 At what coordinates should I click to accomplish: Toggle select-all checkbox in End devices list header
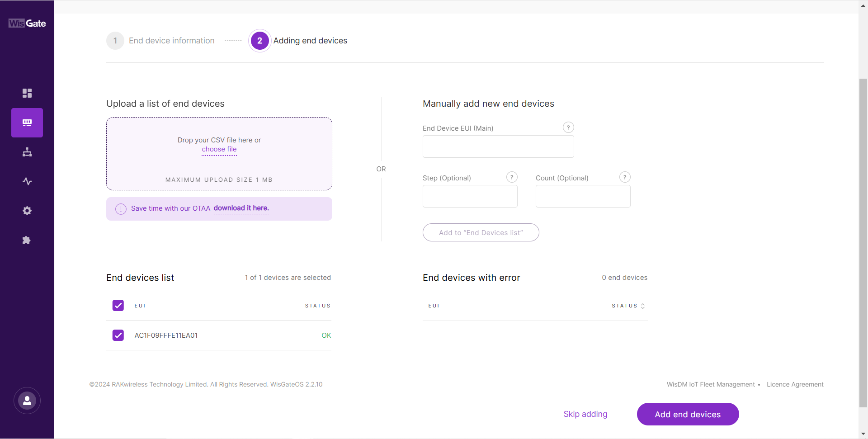tap(118, 306)
